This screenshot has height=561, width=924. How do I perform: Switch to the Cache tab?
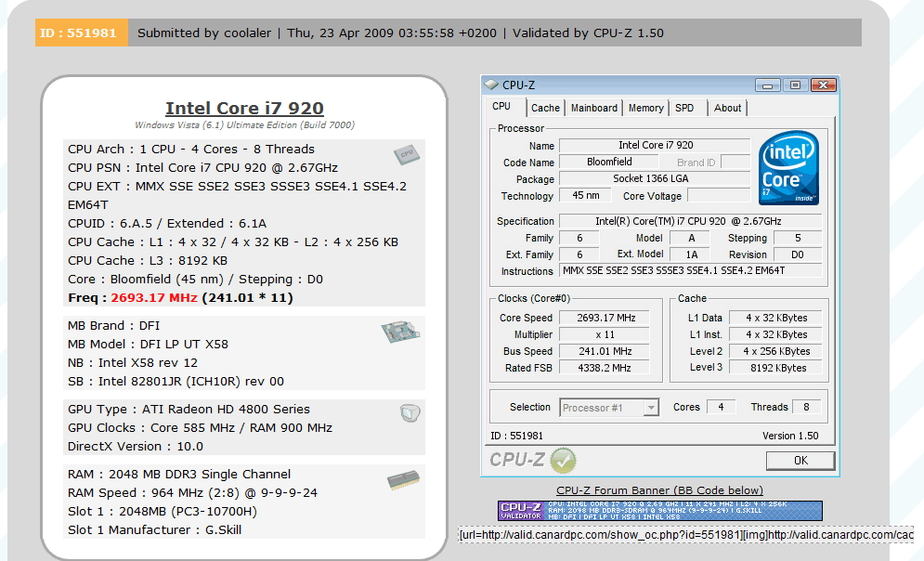545,108
